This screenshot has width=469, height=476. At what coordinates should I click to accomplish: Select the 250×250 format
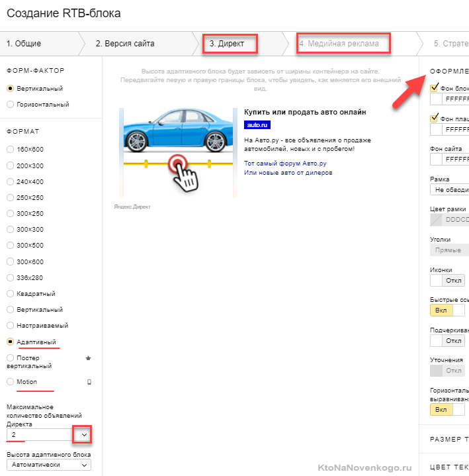tap(11, 198)
